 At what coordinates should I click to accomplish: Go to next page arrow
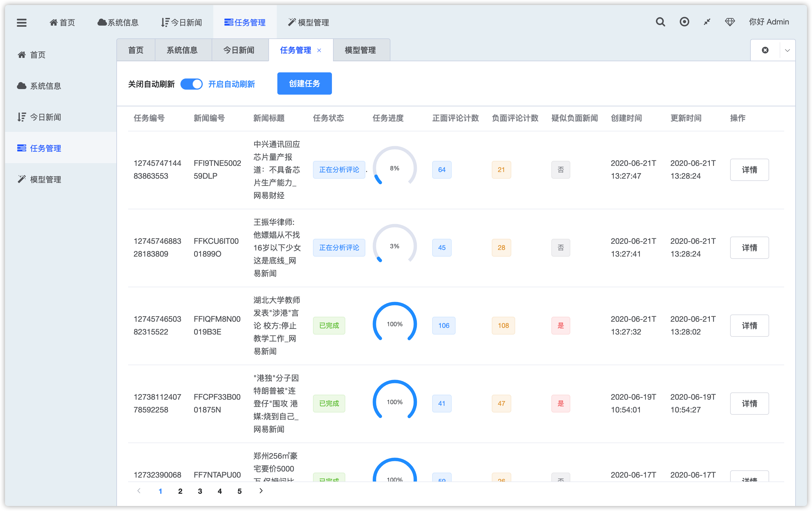point(261,491)
